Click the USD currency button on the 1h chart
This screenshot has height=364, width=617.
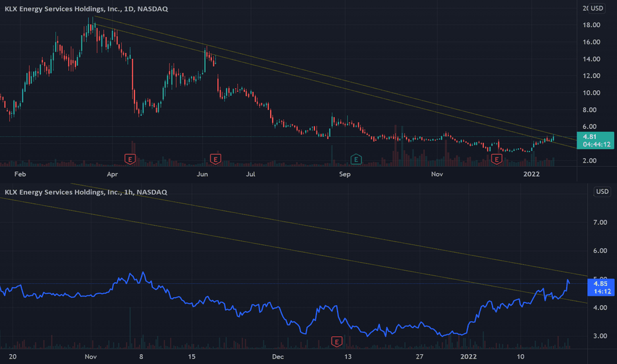[x=602, y=192]
